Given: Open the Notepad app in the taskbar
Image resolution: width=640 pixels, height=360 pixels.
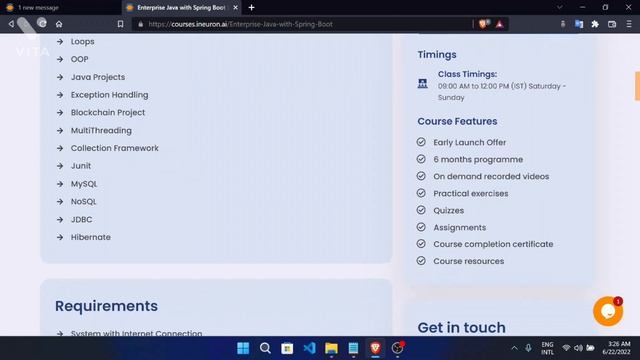Looking at the screenshot, I should coord(353,348).
